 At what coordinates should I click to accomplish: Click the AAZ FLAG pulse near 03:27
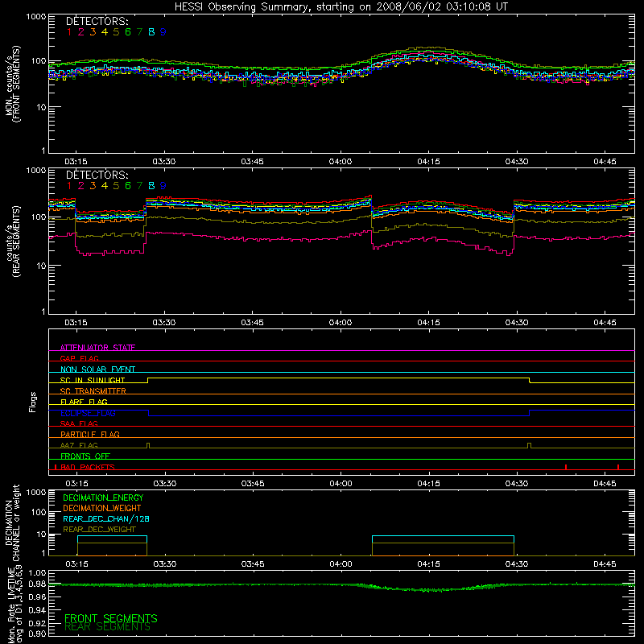pyautogui.click(x=148, y=446)
